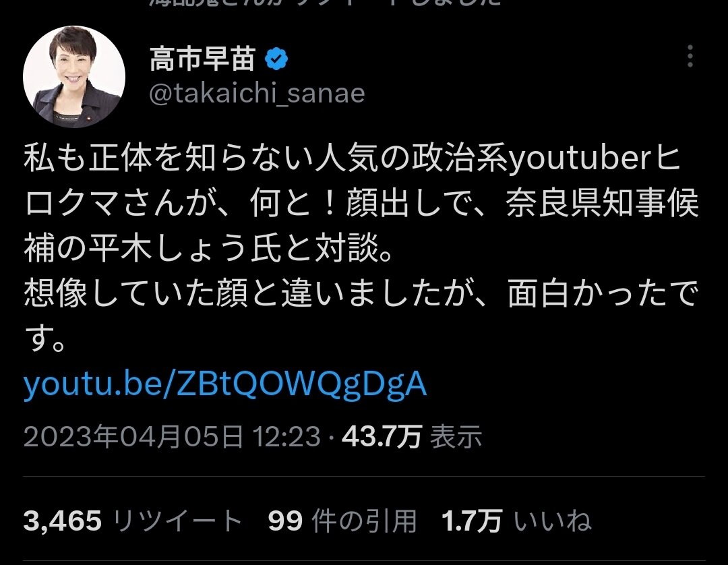The height and width of the screenshot is (565, 728).
Task: Show the 99 quote tweets count
Action: coord(285,521)
